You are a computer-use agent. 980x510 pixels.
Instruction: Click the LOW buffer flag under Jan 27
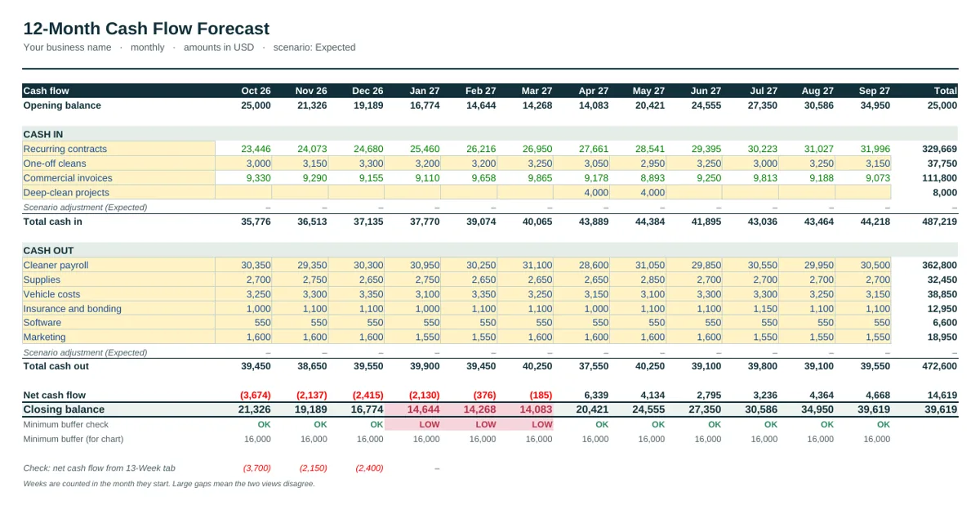click(x=429, y=425)
